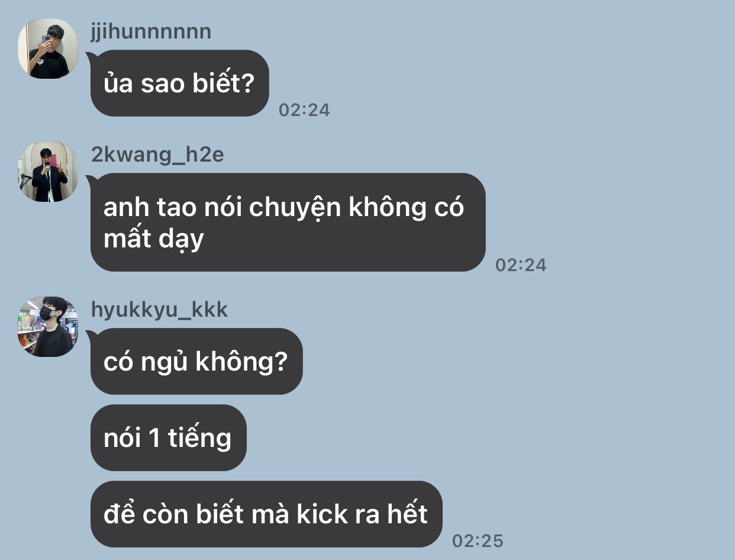Click the word "biết?" in jjihunnnnnn's message

click(x=223, y=84)
